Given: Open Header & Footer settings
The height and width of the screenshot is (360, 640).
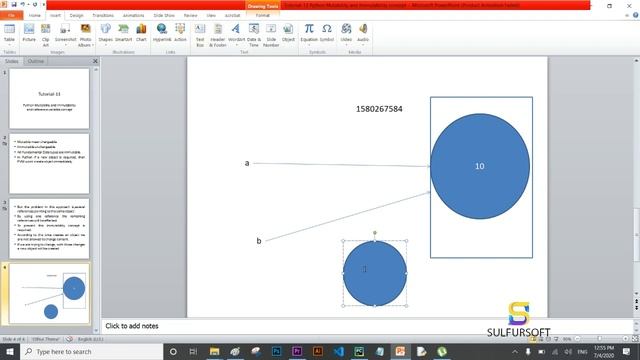Looking at the screenshot, I should point(218,35).
